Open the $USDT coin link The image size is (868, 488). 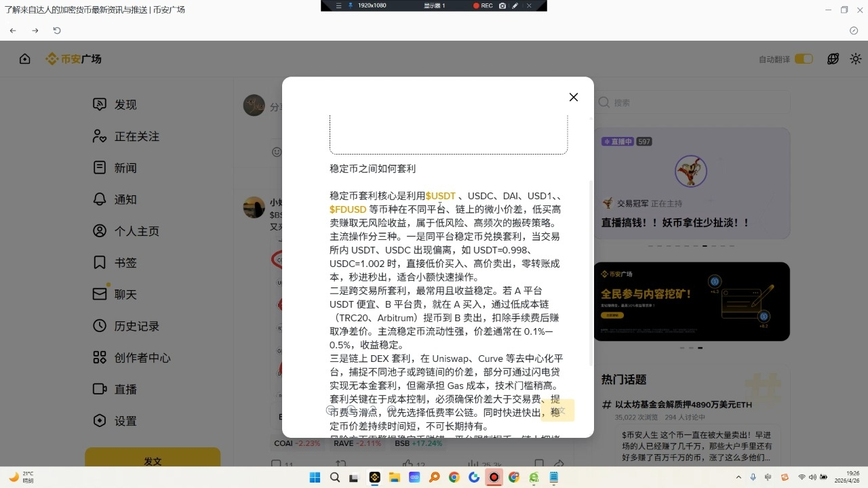(441, 196)
